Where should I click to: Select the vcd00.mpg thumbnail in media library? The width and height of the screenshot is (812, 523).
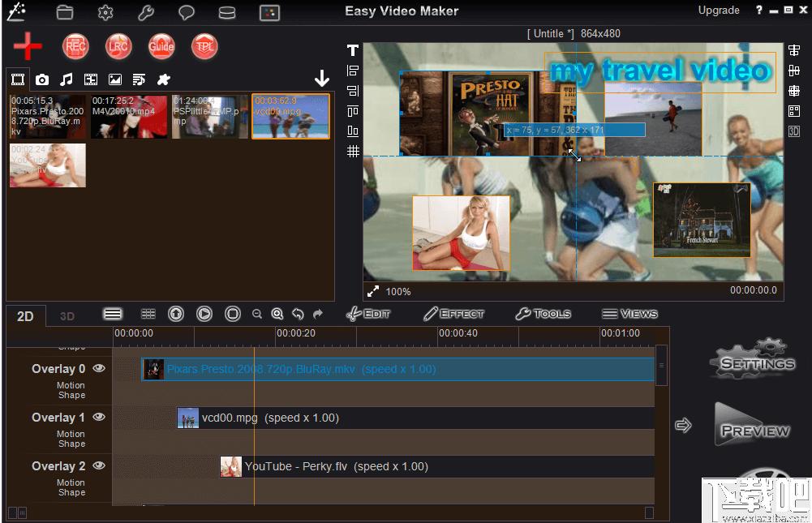[290, 116]
